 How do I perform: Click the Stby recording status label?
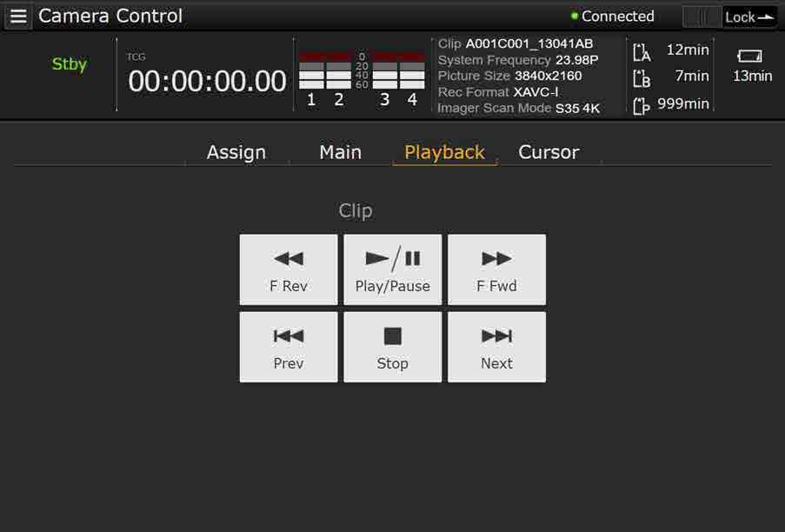click(69, 64)
